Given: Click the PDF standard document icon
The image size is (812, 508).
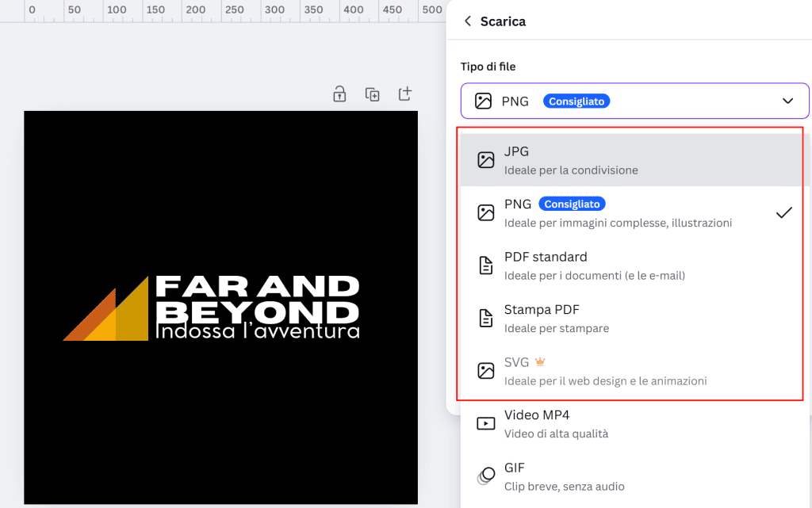Looking at the screenshot, I should 485,265.
